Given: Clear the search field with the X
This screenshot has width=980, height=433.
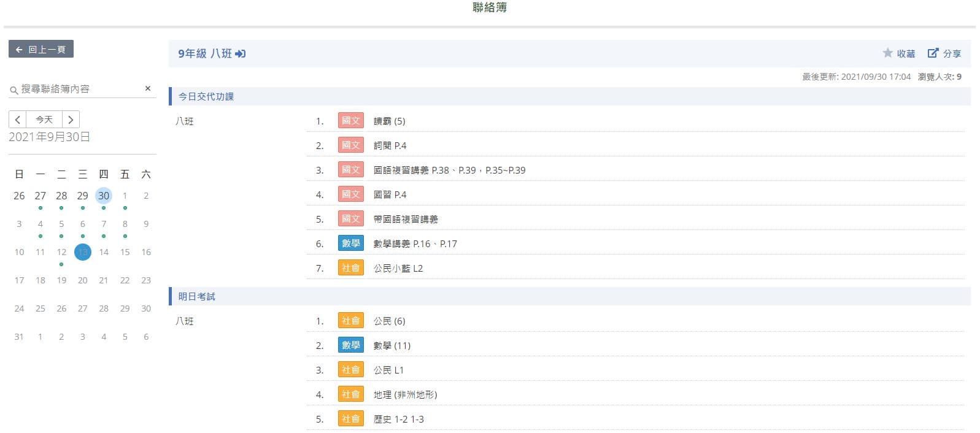Looking at the screenshot, I should click(148, 88).
